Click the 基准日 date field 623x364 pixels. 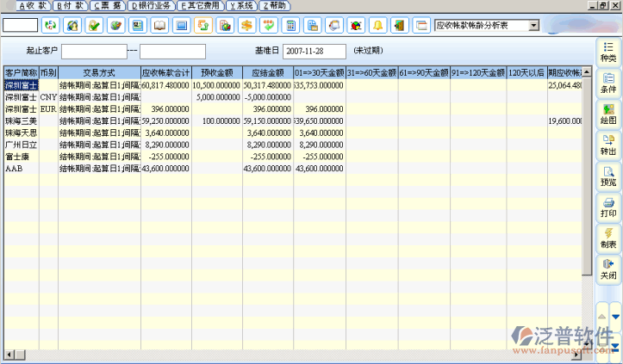pyautogui.click(x=314, y=52)
